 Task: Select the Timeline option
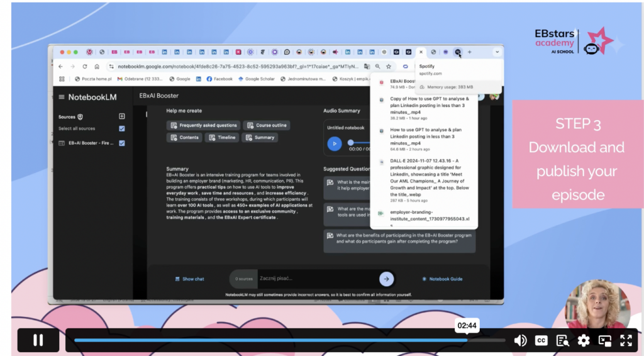[222, 137]
